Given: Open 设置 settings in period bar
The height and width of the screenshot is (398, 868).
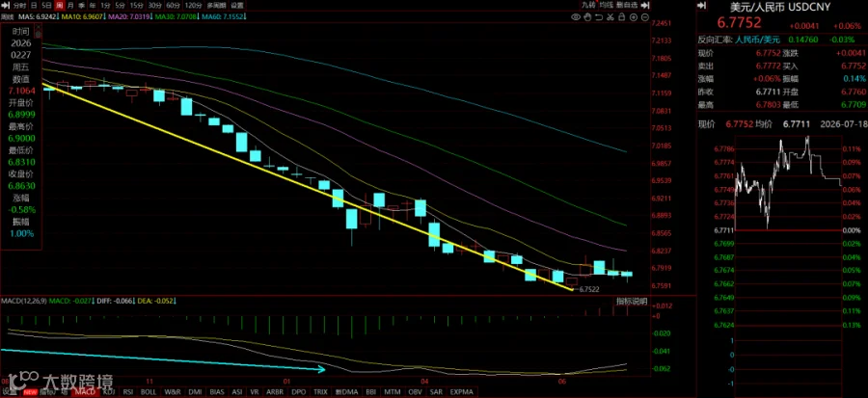Looking at the screenshot, I should click(237, 5).
